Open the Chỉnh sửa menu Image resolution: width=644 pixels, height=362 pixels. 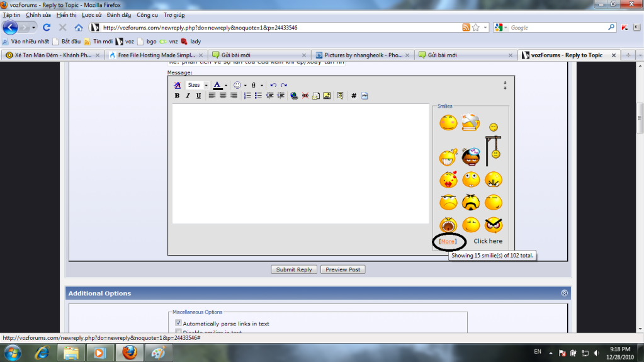pyautogui.click(x=38, y=15)
